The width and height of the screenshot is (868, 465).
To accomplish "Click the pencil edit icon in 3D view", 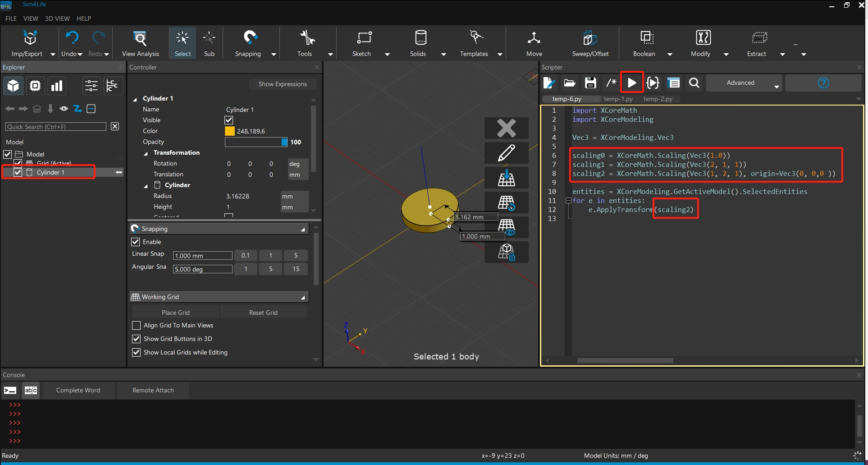I will click(x=506, y=153).
